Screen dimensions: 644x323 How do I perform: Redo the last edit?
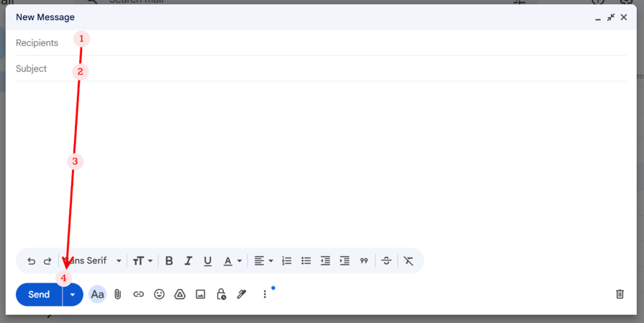point(47,261)
